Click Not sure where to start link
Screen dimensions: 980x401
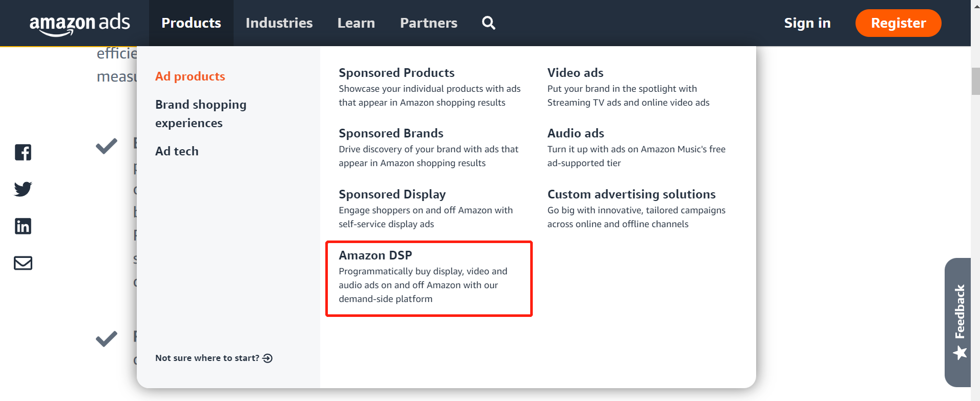pyautogui.click(x=214, y=358)
